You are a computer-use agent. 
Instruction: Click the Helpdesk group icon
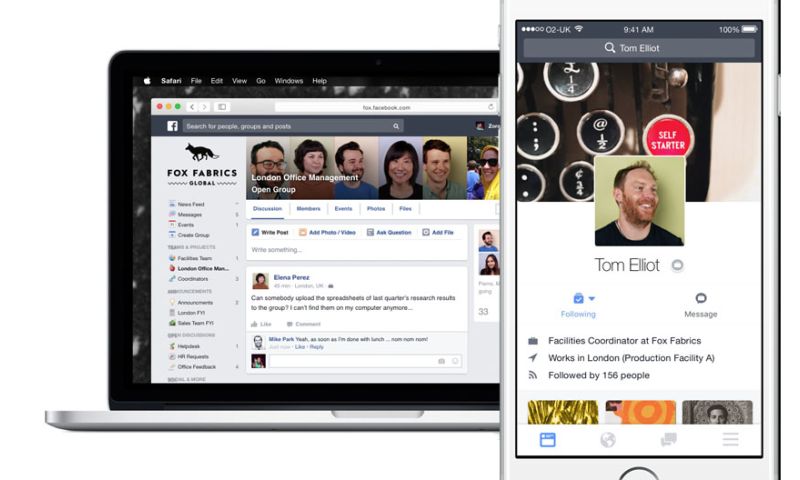172,346
